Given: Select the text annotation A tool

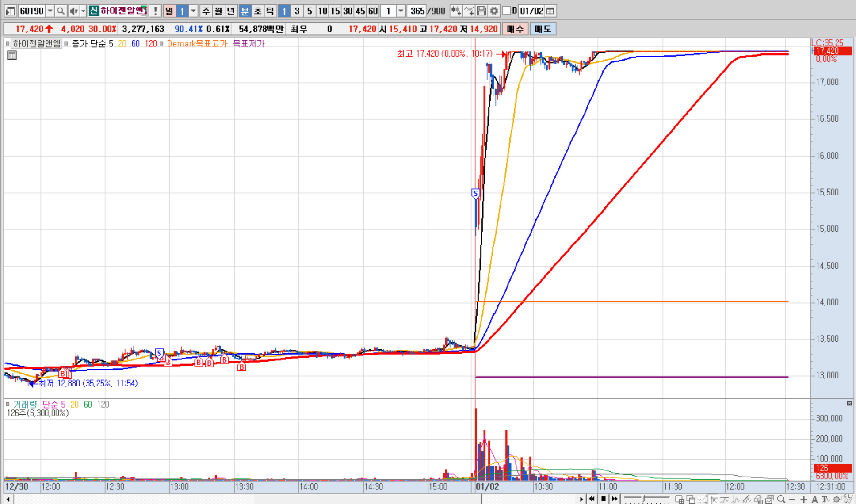Looking at the screenshot, I should (x=814, y=500).
